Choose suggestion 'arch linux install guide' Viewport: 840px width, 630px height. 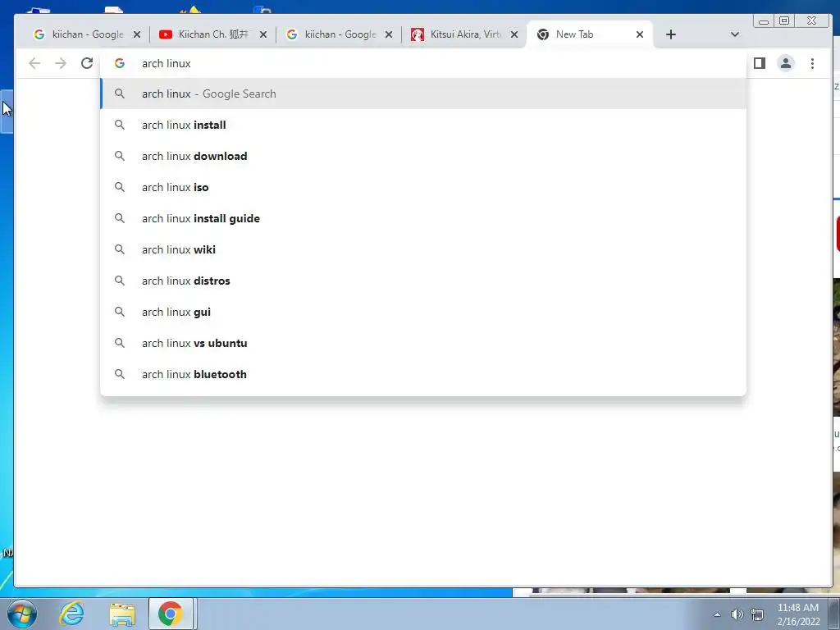[423, 218]
